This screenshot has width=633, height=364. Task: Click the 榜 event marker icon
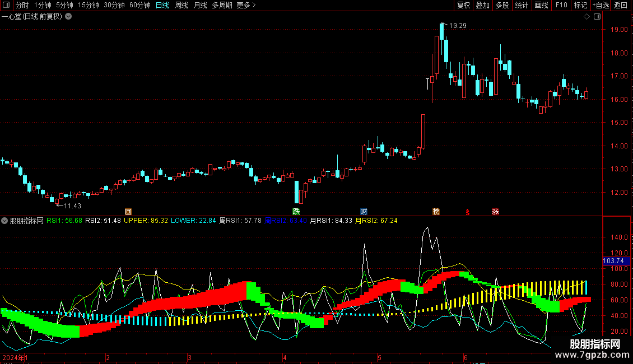pyautogui.click(x=436, y=212)
